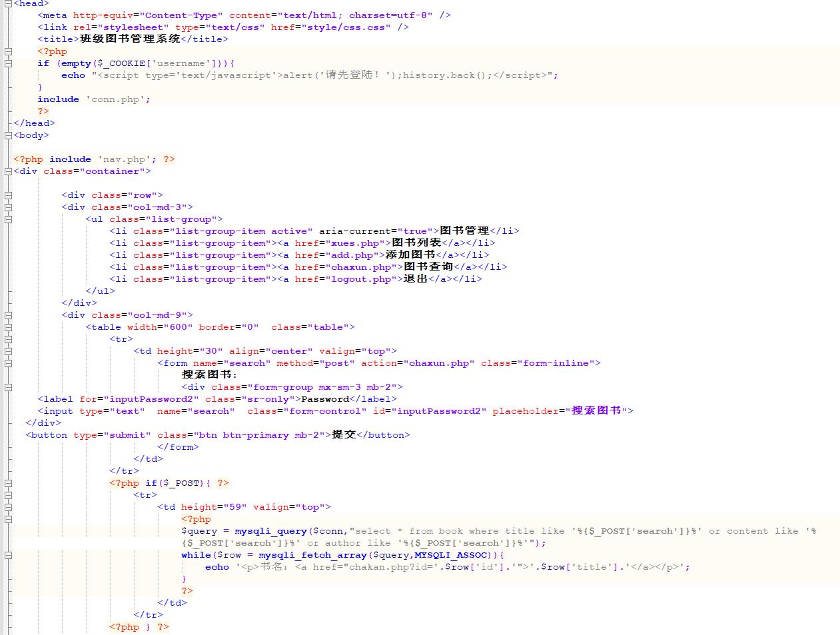
Task: Click the "btn btn-primary mb-2" class value
Action: point(258,435)
